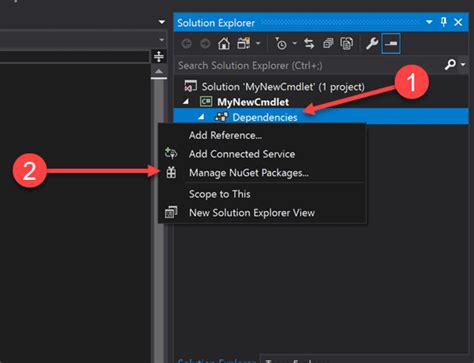Click the solution icon beside Solution 'MyNewCmdlet'
Image resolution: width=474 pixels, height=363 pixels.
tap(190, 86)
